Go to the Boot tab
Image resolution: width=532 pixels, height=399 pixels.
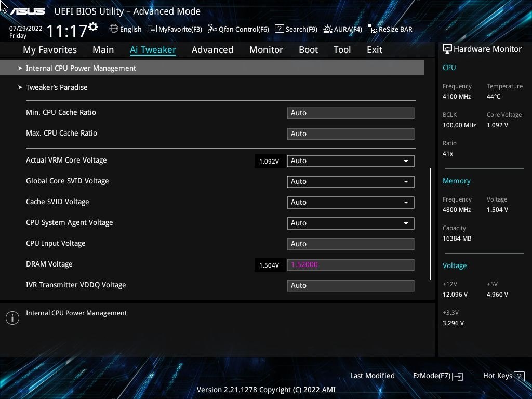pyautogui.click(x=309, y=50)
